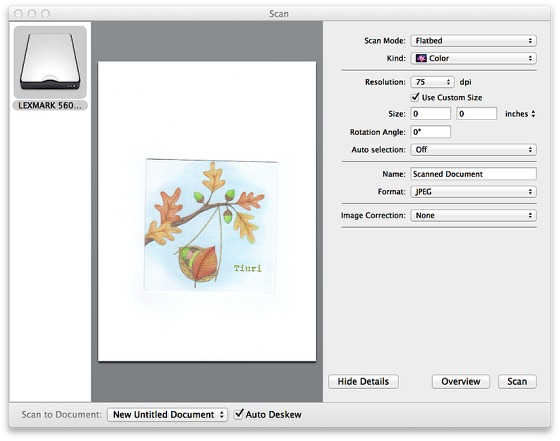This screenshot has width=560, height=441.
Task: Click the second Size height field
Action: [476, 114]
